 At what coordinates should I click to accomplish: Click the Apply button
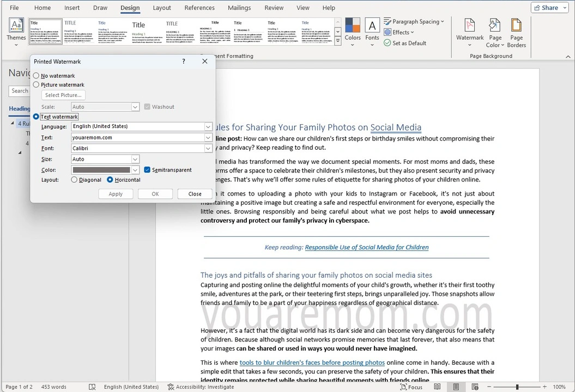116,194
